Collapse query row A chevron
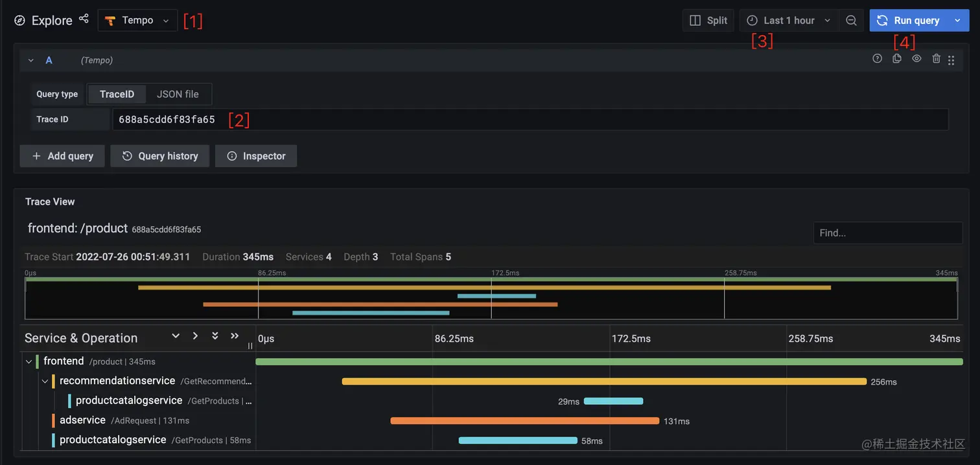 pos(30,60)
